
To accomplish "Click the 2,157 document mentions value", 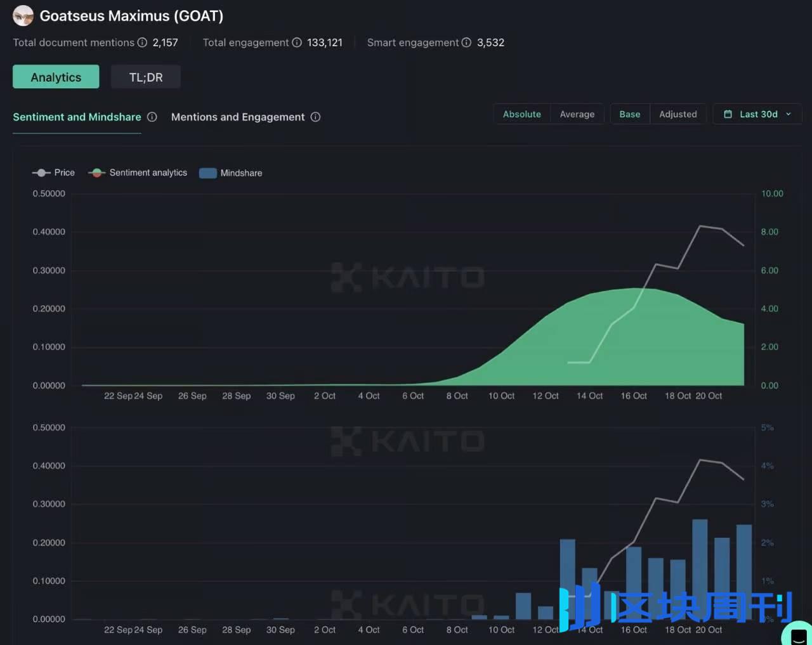I will point(165,42).
